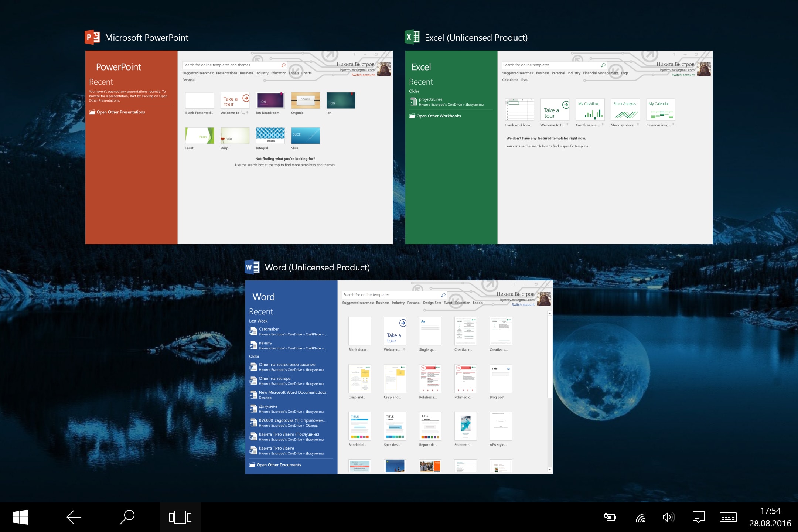
Task: Click search magnifier in Word template box
Action: click(x=443, y=295)
